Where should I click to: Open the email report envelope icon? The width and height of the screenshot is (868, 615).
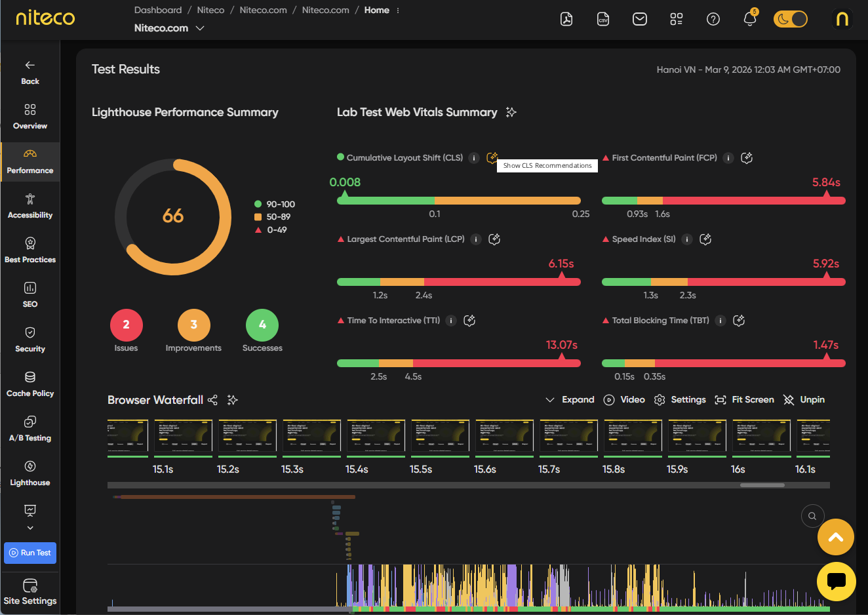pos(640,19)
